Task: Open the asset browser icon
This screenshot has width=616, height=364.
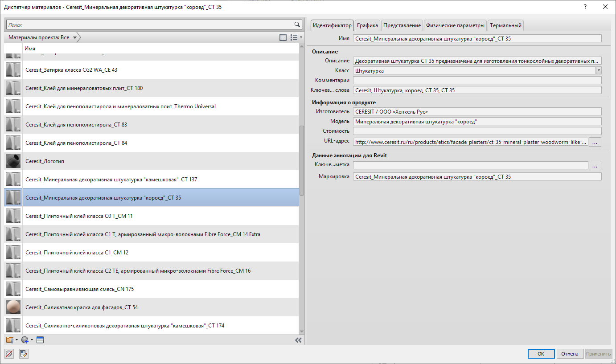Action: [x=40, y=340]
